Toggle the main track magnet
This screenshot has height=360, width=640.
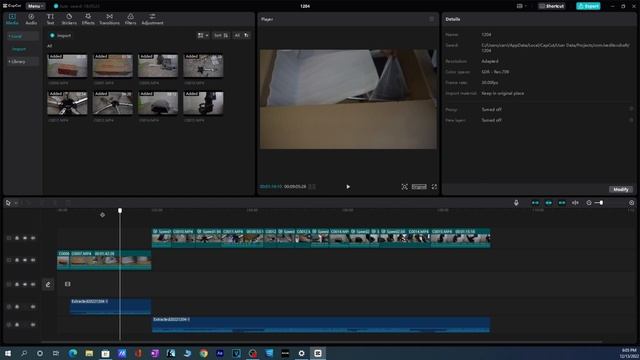pyautogui.click(x=535, y=203)
